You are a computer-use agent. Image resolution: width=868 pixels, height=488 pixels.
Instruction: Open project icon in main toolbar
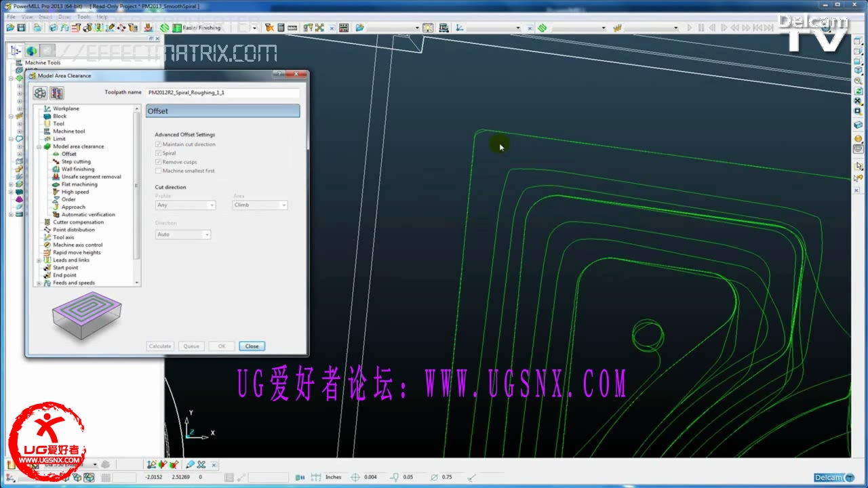10,28
